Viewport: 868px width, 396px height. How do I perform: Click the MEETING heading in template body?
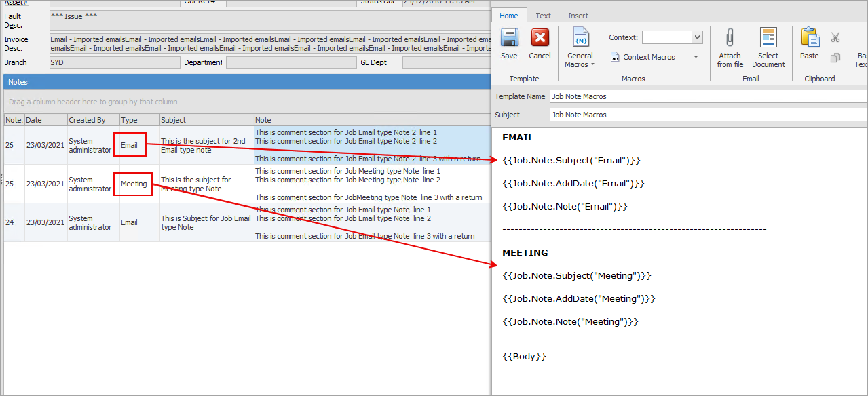click(x=525, y=253)
